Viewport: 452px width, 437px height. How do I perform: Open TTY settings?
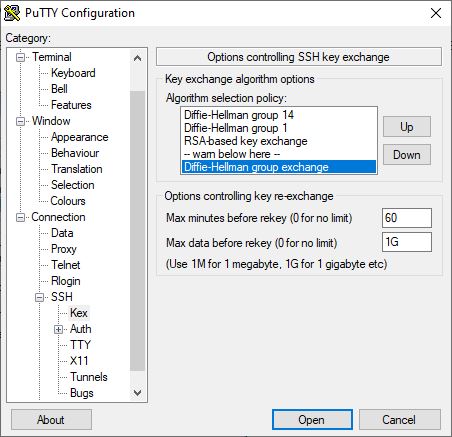tap(80, 345)
